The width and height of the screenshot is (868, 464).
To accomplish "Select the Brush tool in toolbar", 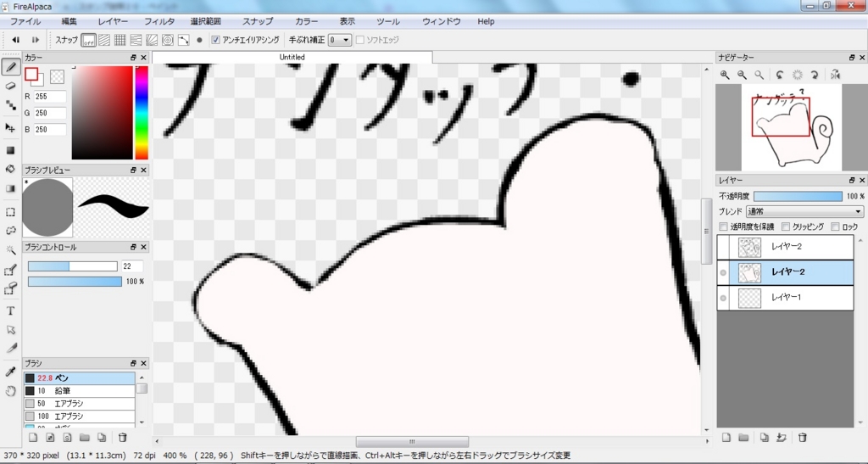I will (10, 68).
